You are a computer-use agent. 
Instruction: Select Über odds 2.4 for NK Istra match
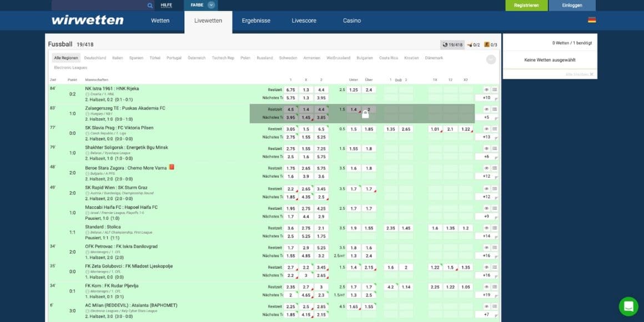click(369, 90)
